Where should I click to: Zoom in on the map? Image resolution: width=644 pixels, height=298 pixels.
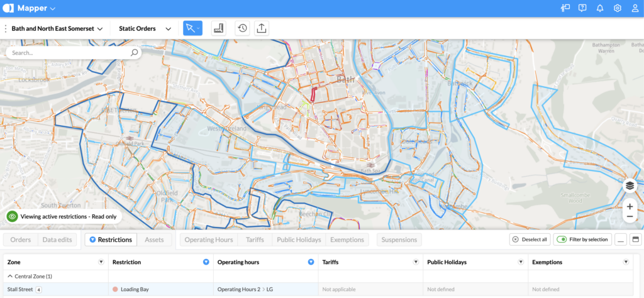tap(630, 206)
